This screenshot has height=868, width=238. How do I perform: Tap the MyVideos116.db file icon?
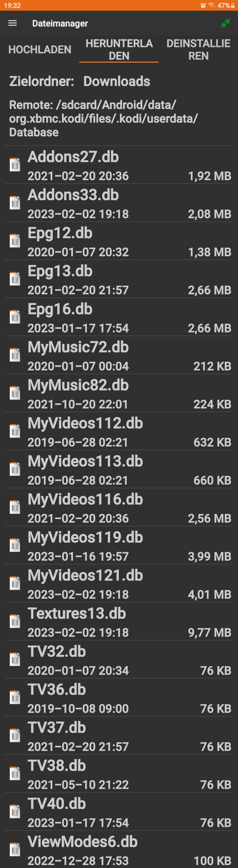point(15,507)
